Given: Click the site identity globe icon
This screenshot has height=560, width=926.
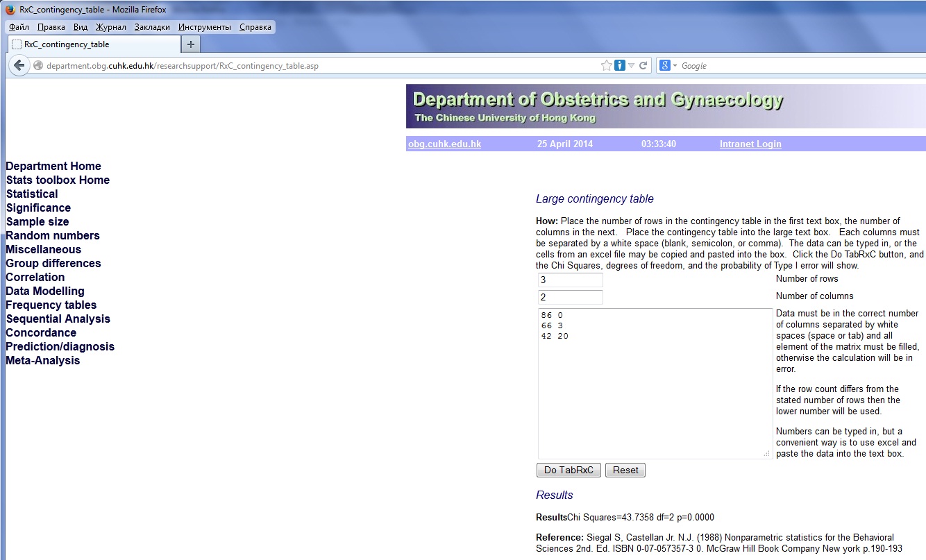Looking at the screenshot, I should coord(38,66).
